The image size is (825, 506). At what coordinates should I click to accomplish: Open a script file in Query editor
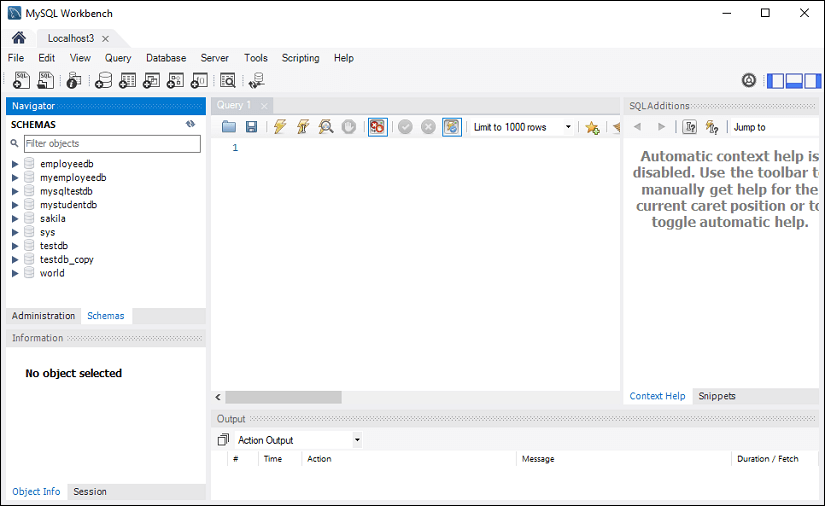229,127
